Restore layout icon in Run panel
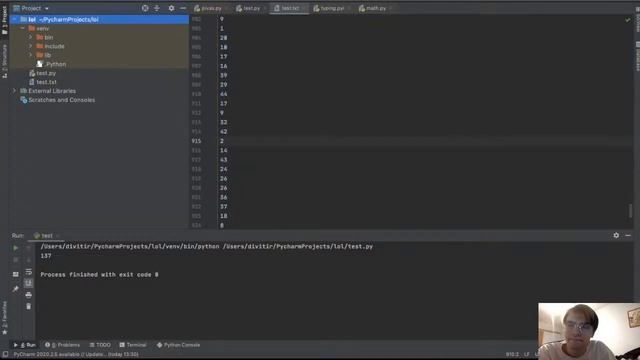The height and width of the screenshot is (360, 640). 16,274
